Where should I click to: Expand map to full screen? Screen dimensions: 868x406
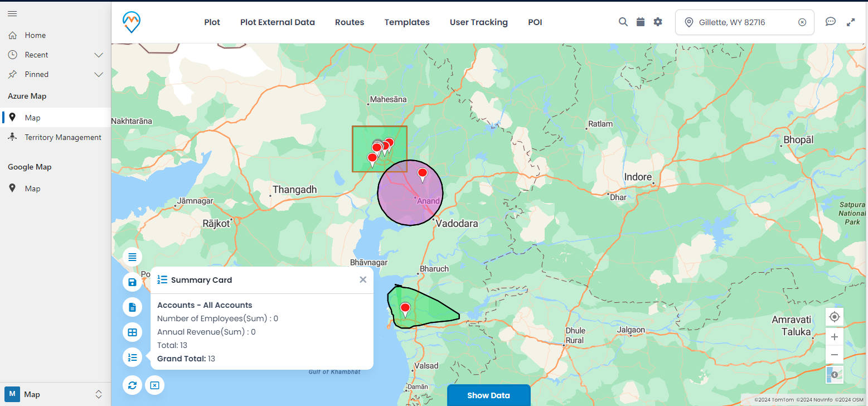851,22
